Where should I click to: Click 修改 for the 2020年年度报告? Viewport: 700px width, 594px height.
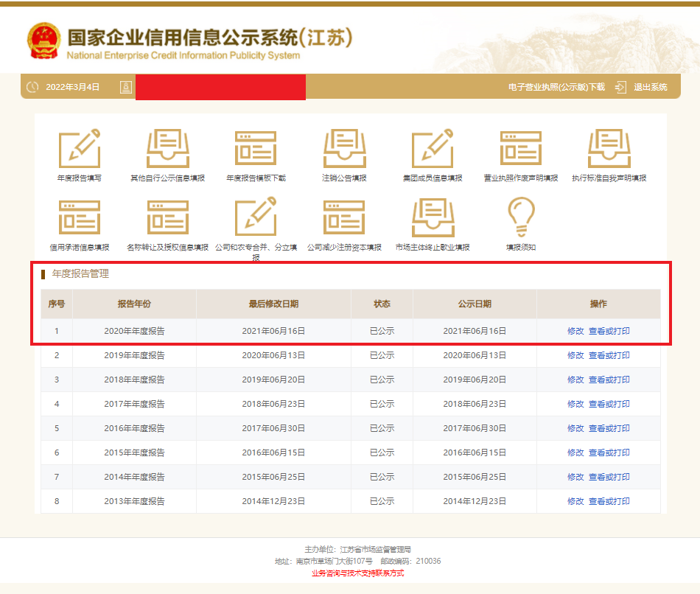pos(575,331)
